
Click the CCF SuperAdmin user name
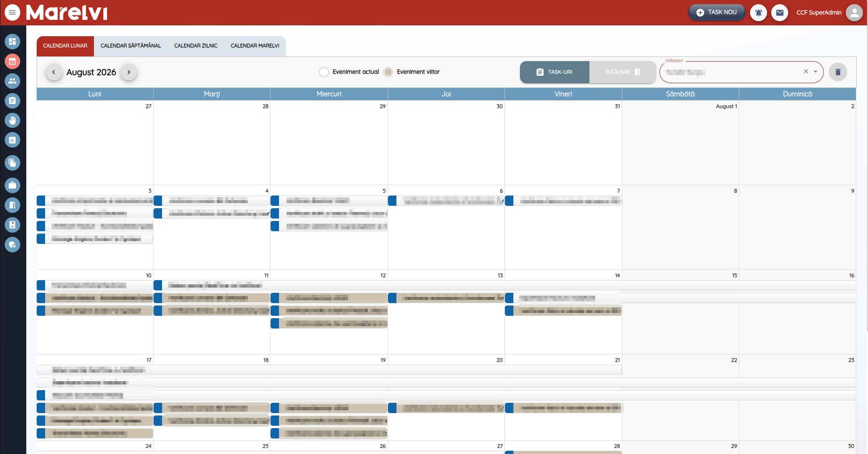[x=819, y=13]
